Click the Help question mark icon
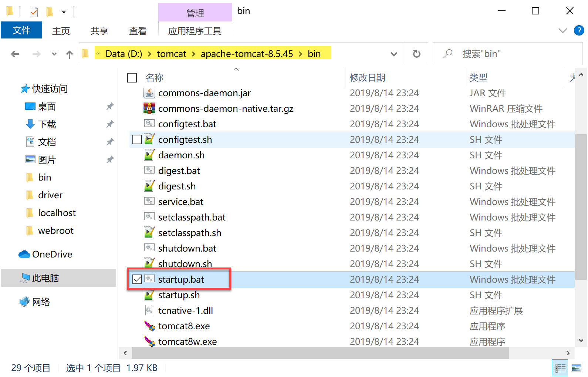This screenshot has width=588, height=377. coord(579,30)
